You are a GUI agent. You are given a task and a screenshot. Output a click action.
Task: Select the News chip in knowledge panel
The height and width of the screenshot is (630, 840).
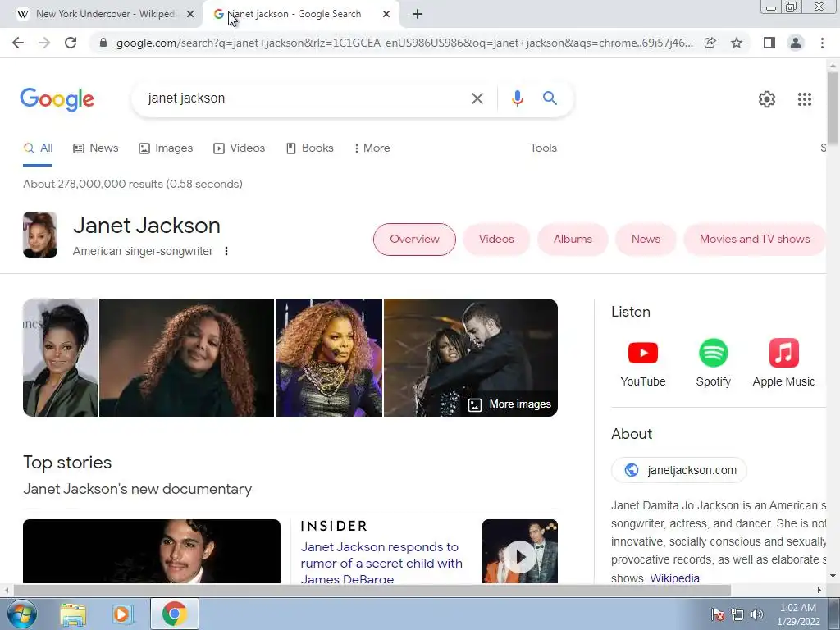tap(646, 240)
